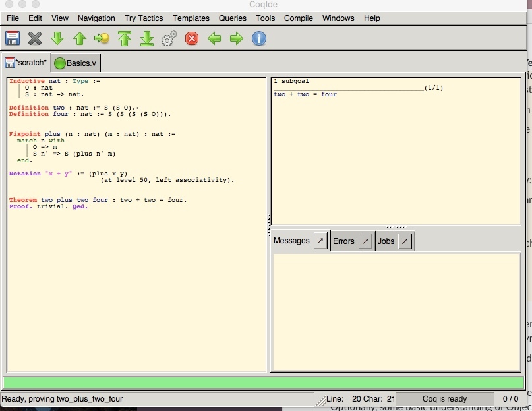Open the Templates menu
Viewport: 532px width, 411px height.
pos(191,18)
